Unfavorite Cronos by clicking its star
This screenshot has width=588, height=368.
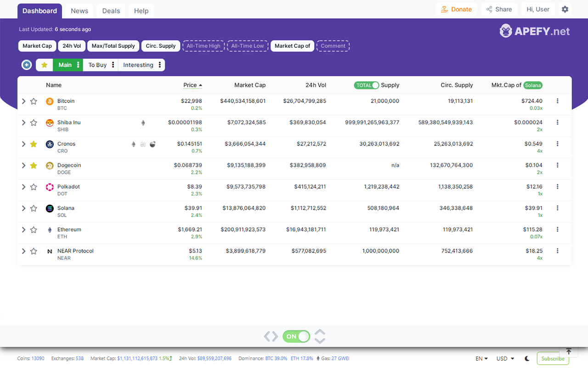(34, 144)
